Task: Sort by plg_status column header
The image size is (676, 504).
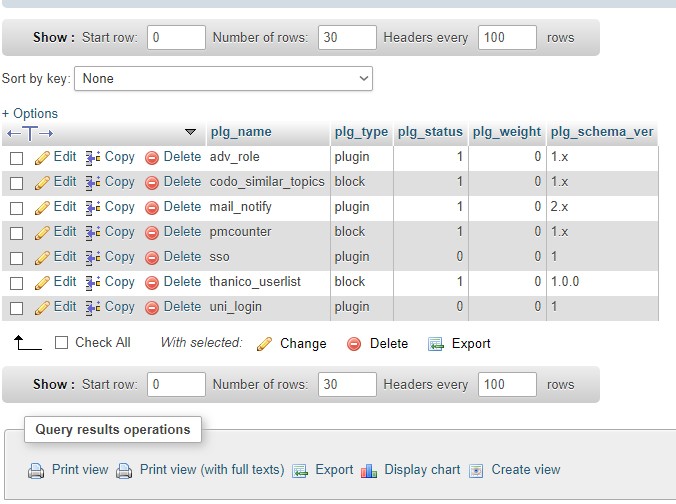Action: pyautogui.click(x=430, y=131)
